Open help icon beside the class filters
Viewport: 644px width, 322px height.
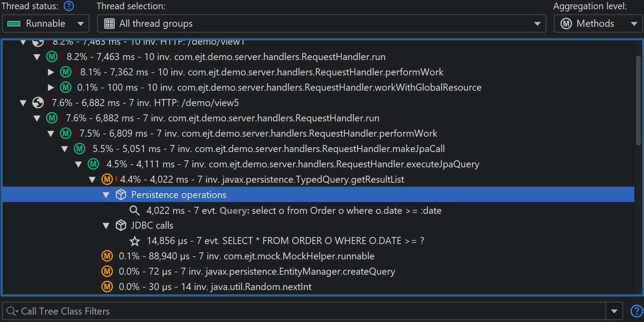click(636, 311)
